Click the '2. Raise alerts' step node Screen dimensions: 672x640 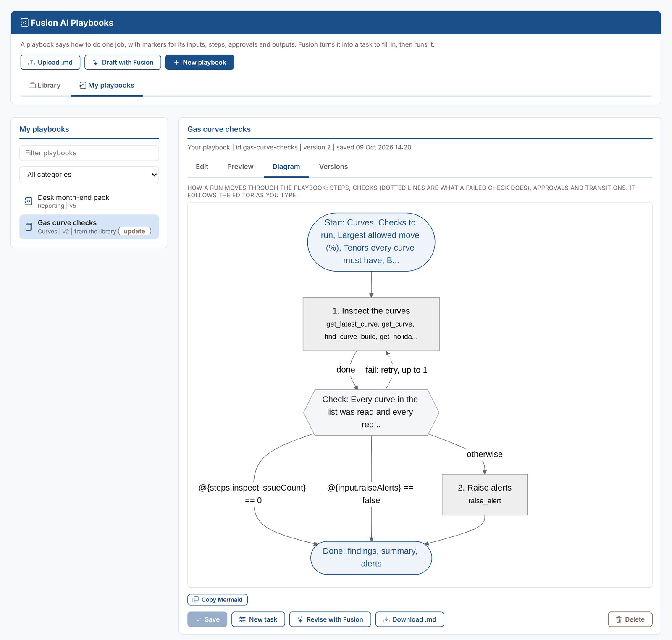(485, 494)
